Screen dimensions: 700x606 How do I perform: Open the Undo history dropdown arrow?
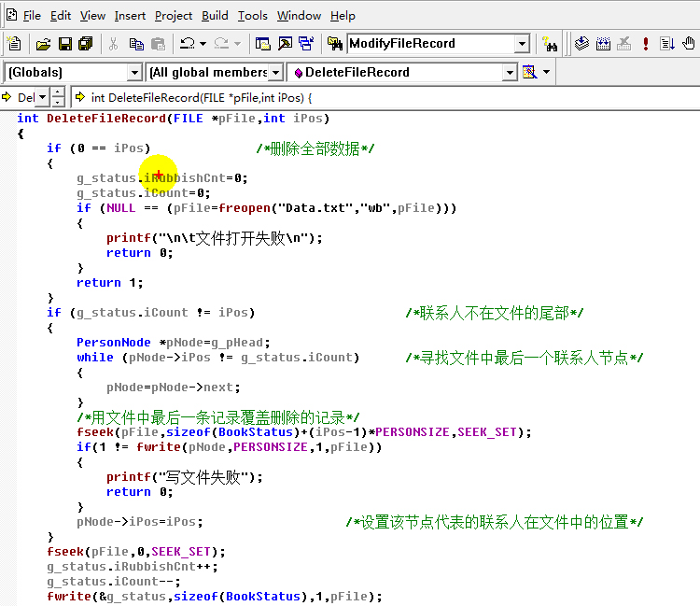click(203, 44)
